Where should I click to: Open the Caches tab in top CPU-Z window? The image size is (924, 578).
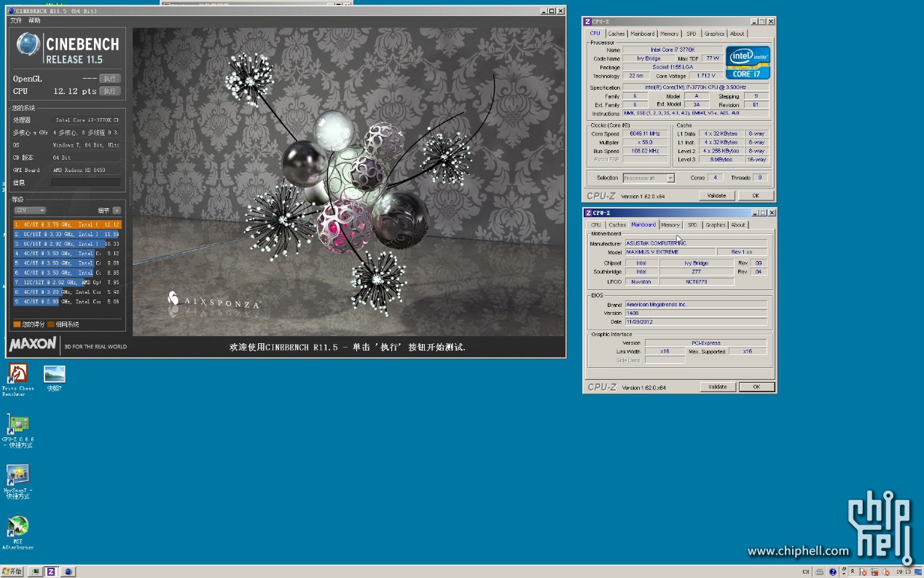[x=616, y=34]
